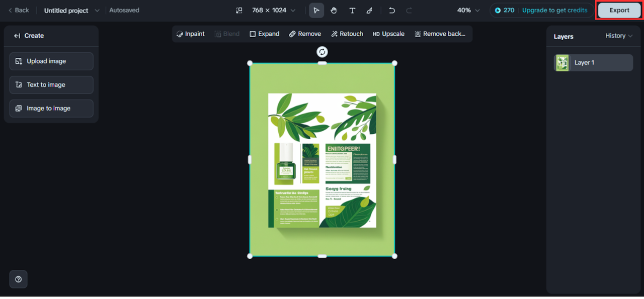Click the Back arrow button
This screenshot has height=299, width=644.
click(x=19, y=10)
